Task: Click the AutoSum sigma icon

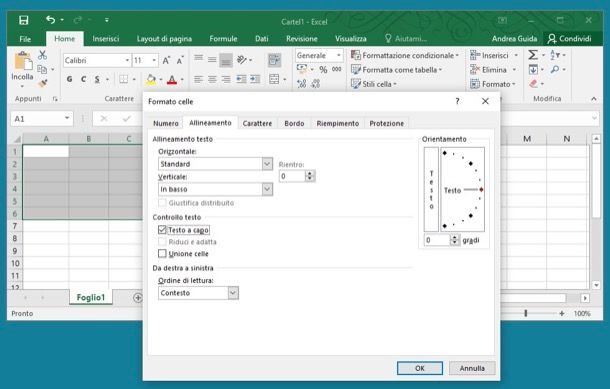Action: coord(533,55)
